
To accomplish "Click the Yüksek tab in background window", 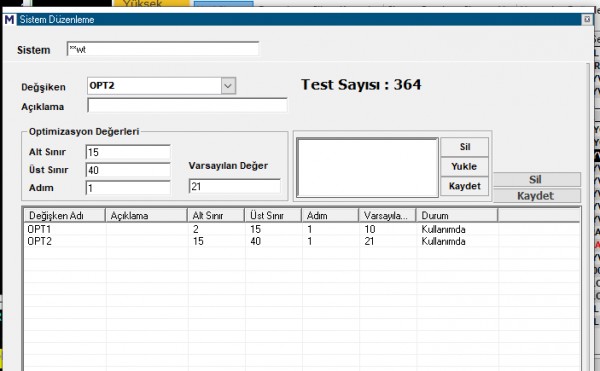I will tap(151, 3).
